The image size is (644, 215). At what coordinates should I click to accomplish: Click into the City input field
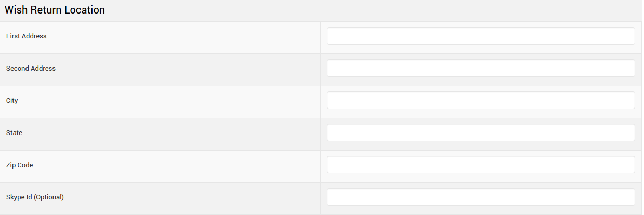coord(481,101)
